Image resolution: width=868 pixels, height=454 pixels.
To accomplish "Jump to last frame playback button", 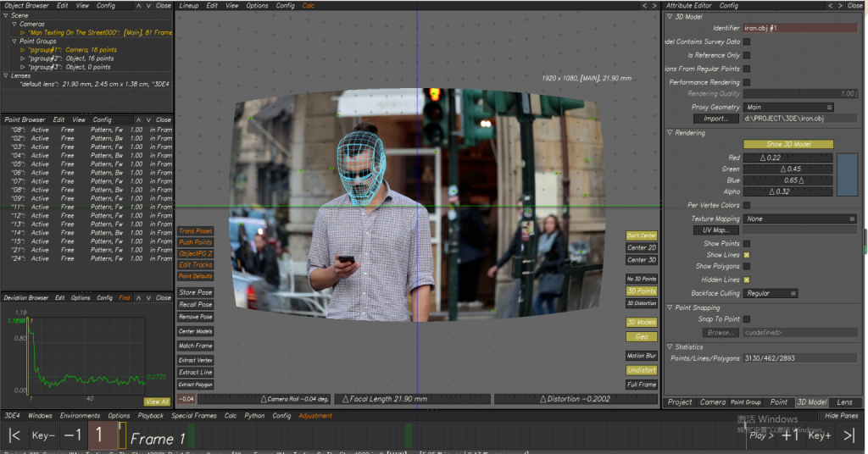I will coord(849,435).
